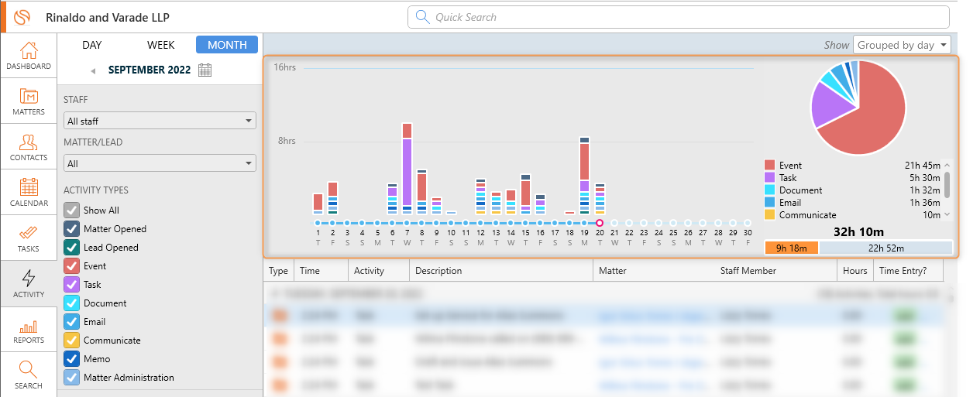Uncheck the Event activity type
The image size is (980, 397).
[71, 266]
